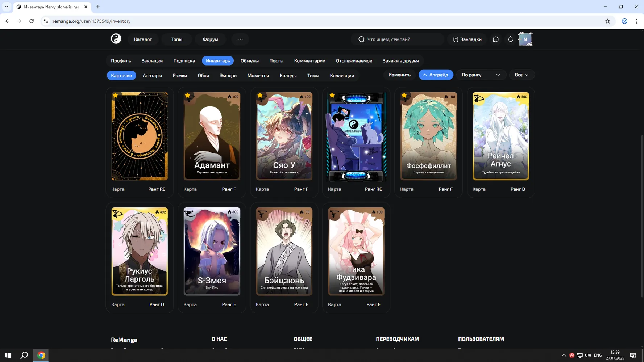Click the ReManga yin-yang logo
The width and height of the screenshot is (644, 362).
116,39
